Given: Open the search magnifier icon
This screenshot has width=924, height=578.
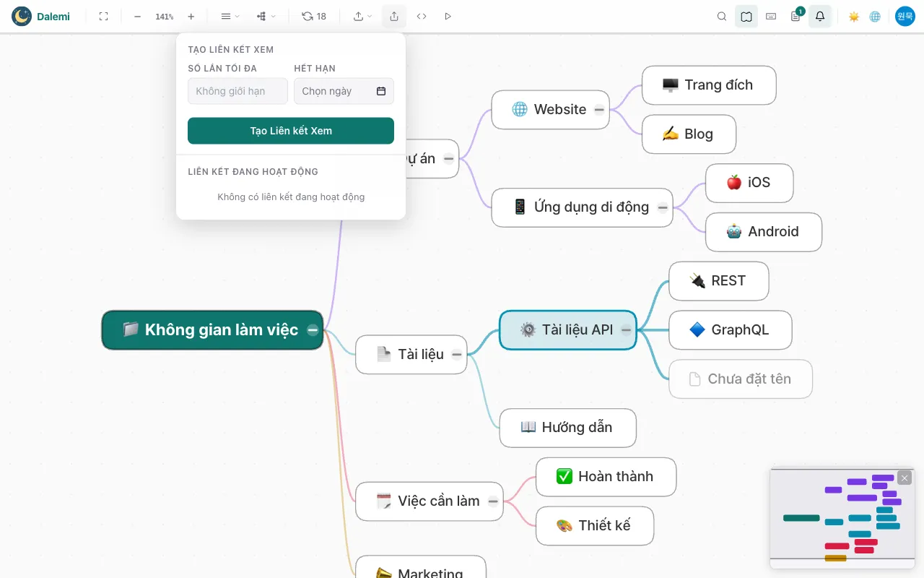Looking at the screenshot, I should pos(722,16).
